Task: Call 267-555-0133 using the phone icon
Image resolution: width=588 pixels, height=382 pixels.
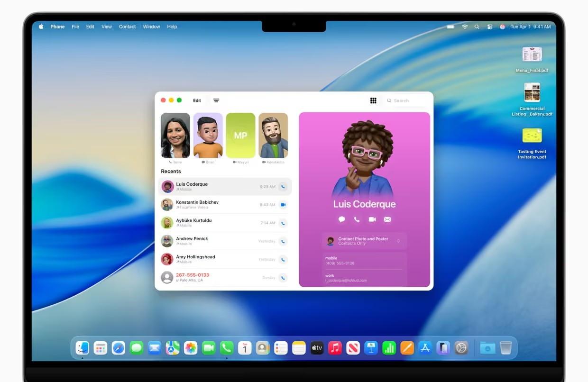Action: point(283,277)
